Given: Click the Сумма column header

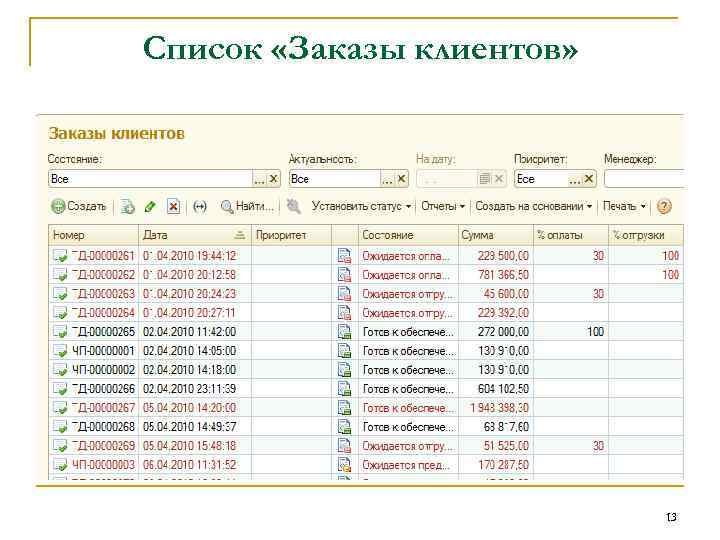Looking at the screenshot, I should point(495,235).
